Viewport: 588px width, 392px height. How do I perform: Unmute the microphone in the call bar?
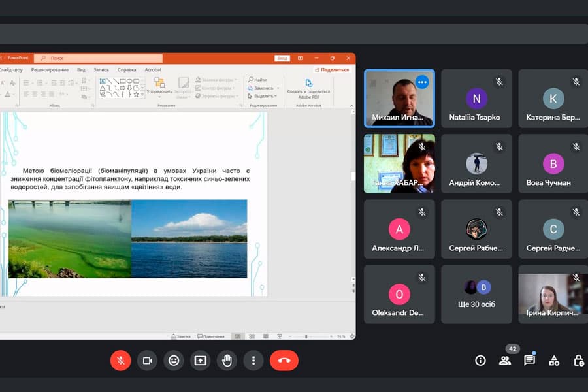(x=120, y=360)
